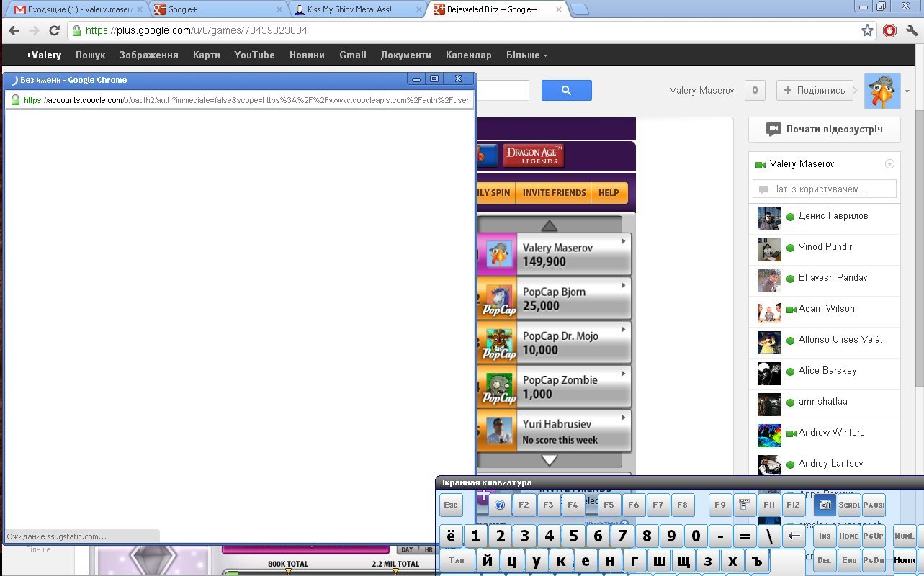Viewport: 924px width, 576px height.
Task: Open Пошук in the Google bar
Action: point(91,55)
